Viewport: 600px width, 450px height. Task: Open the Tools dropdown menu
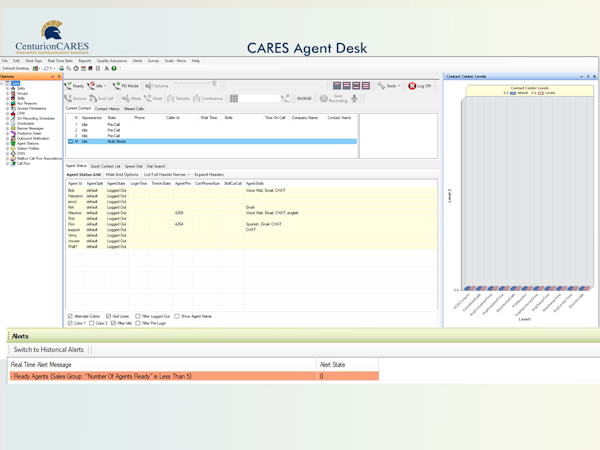tap(389, 86)
